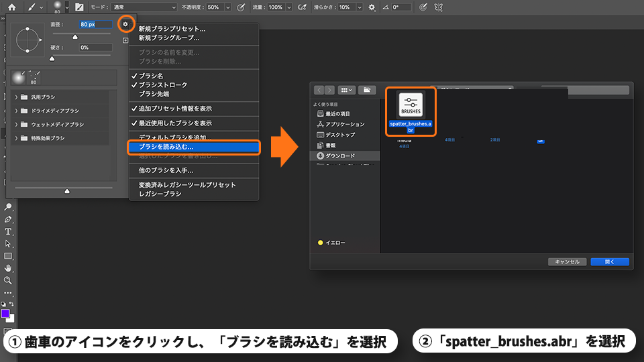The width and height of the screenshot is (644, 362).
Task: Adjust the brush thumbnail size slider
Action: (67, 191)
